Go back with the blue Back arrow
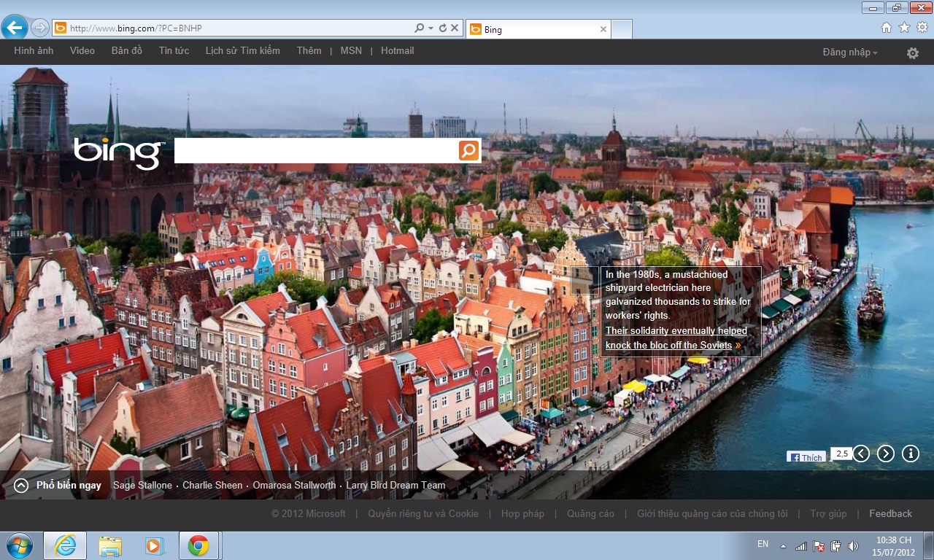Screen dimensions: 934x560 click(15, 28)
